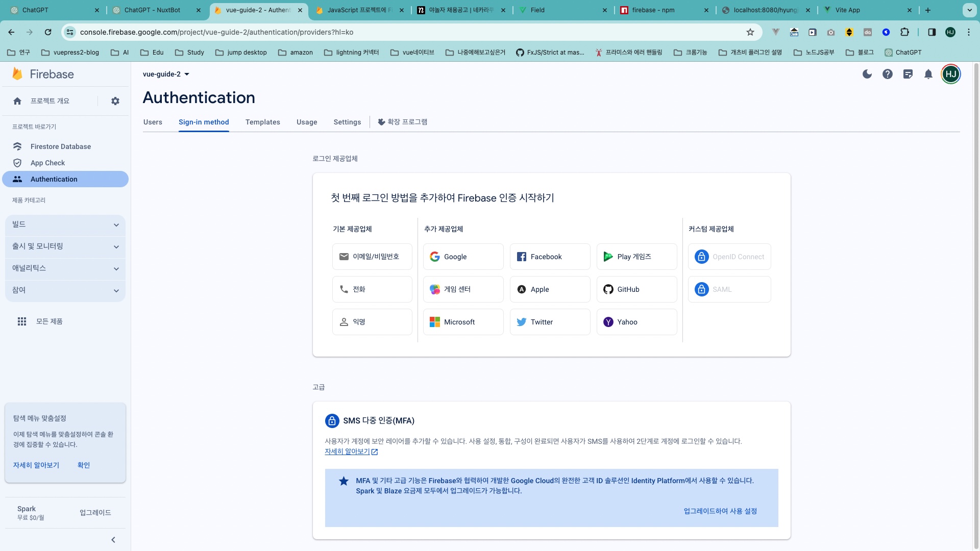Image resolution: width=980 pixels, height=551 pixels.
Task: Choose the Microsoft provider
Action: click(463, 322)
